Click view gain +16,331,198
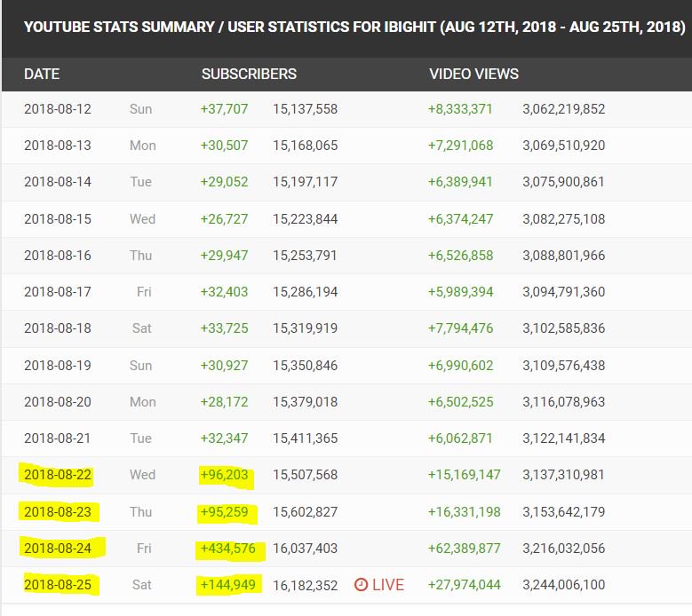692x616 pixels. (465, 512)
